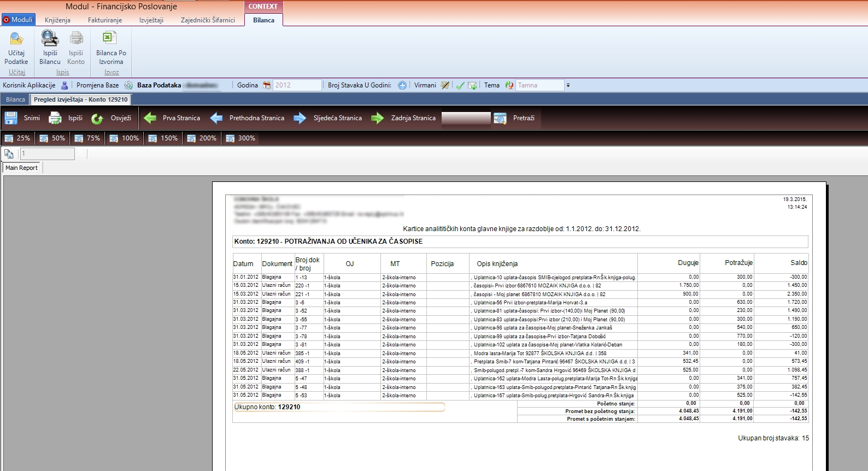This screenshot has height=471, width=868.
Task: Open the Tema combo box
Action: pos(539,85)
